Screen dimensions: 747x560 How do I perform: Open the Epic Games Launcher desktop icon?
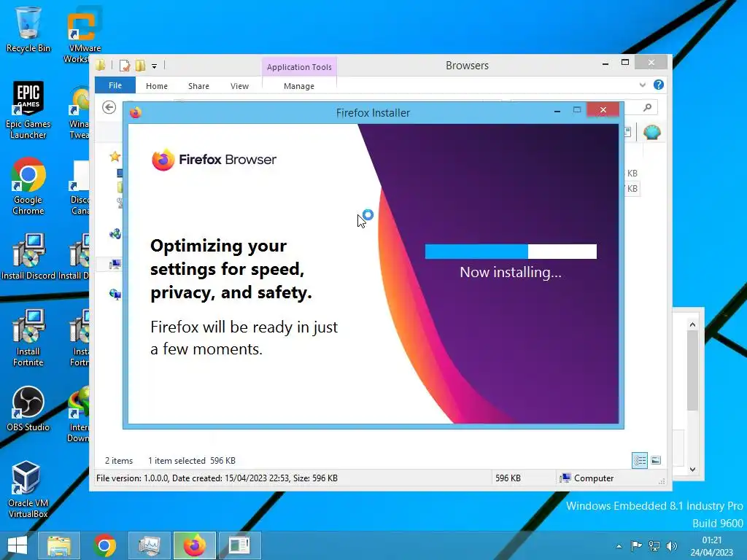coord(28,109)
